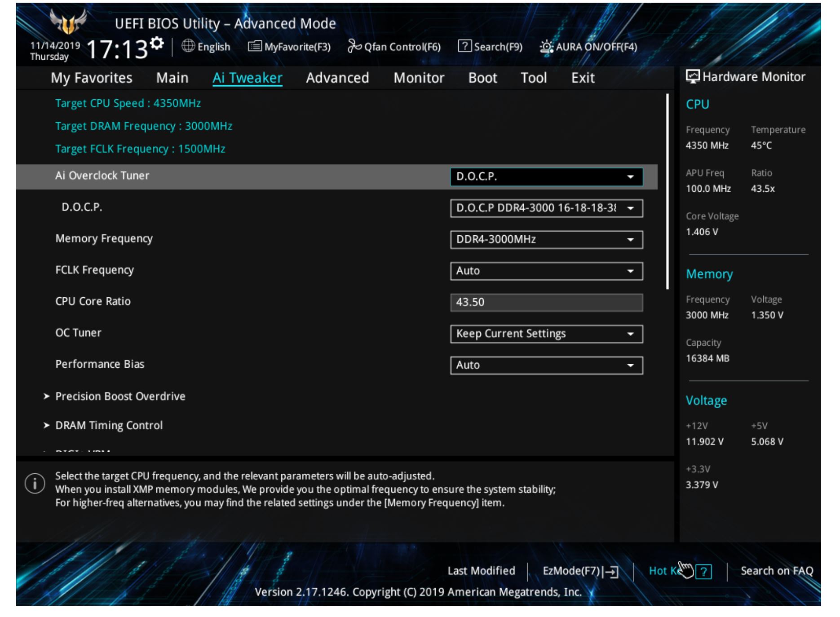Image resolution: width=840 pixels, height=617 pixels.
Task: Click the gear icon beside the clock
Action: 156,44
